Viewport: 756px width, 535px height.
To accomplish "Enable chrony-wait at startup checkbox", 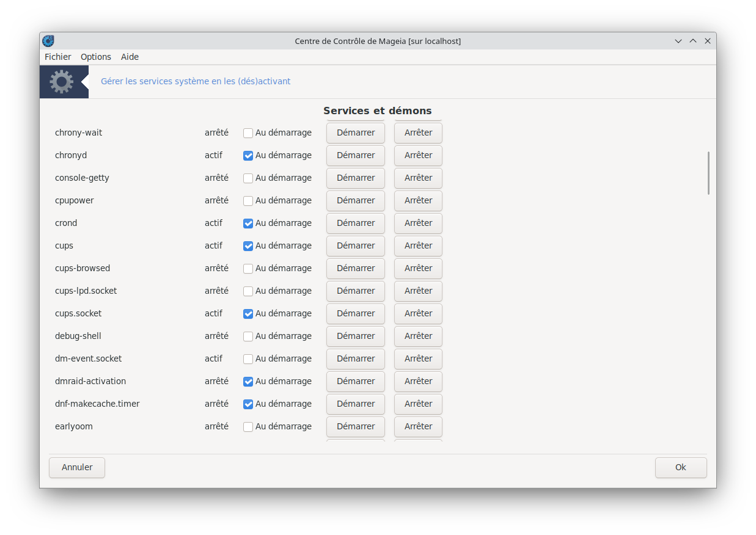I will 248,133.
